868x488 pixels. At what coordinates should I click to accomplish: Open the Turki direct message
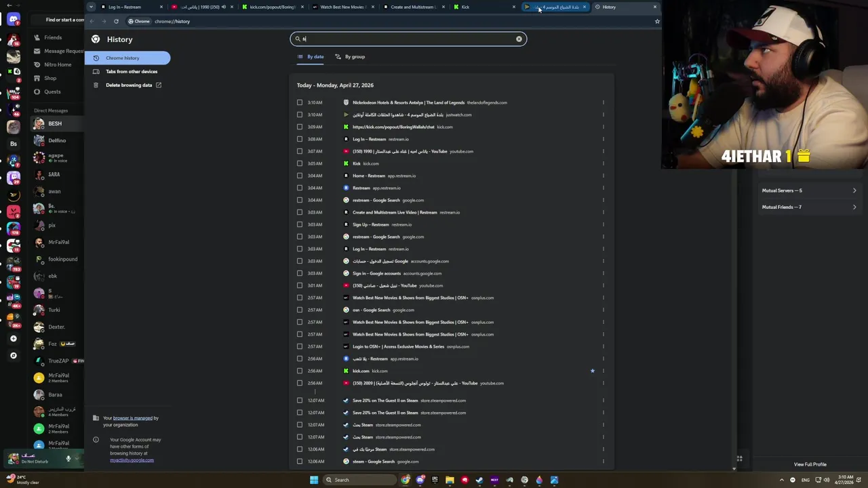[57, 310]
